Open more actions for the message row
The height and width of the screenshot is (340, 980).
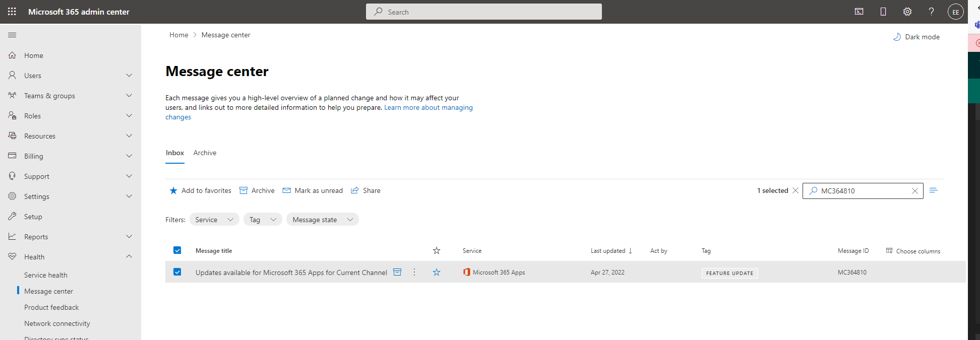coord(414,272)
